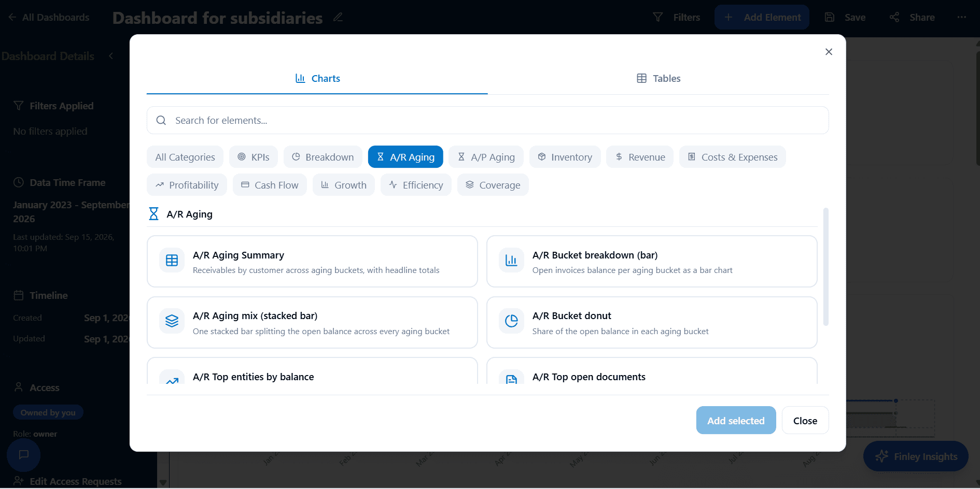Collapse the Dashboard Details panel chevron

(111, 56)
